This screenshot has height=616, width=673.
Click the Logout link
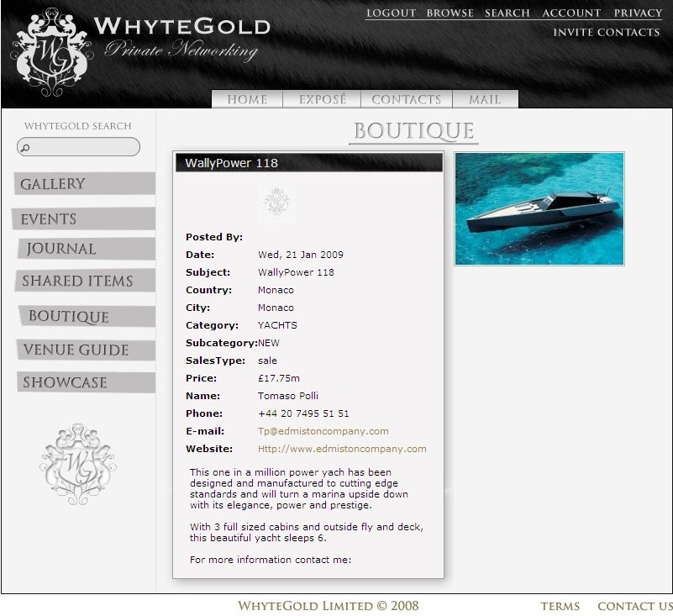pyautogui.click(x=391, y=13)
